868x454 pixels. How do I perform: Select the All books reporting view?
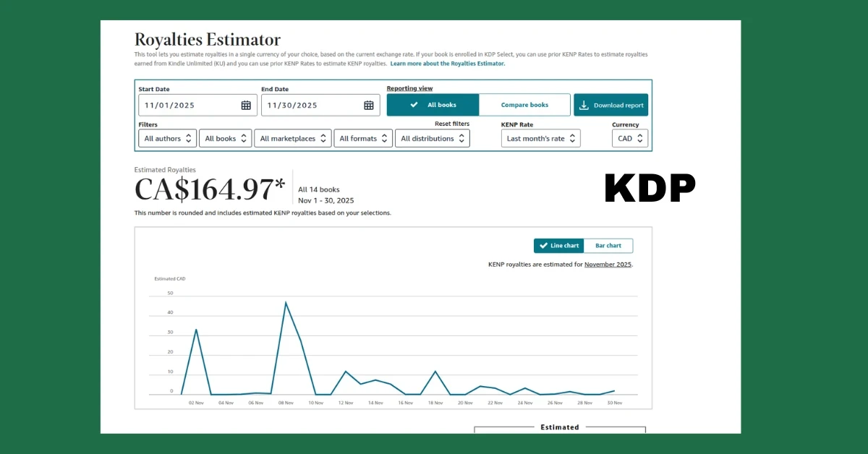433,105
